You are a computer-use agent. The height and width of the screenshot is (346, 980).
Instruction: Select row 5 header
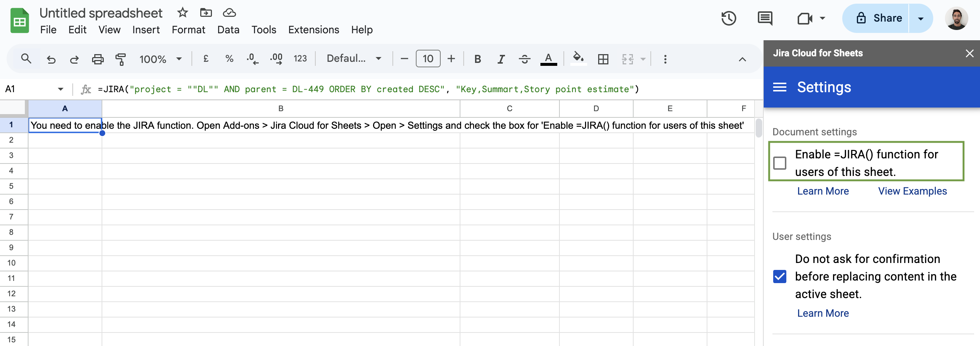(x=11, y=186)
